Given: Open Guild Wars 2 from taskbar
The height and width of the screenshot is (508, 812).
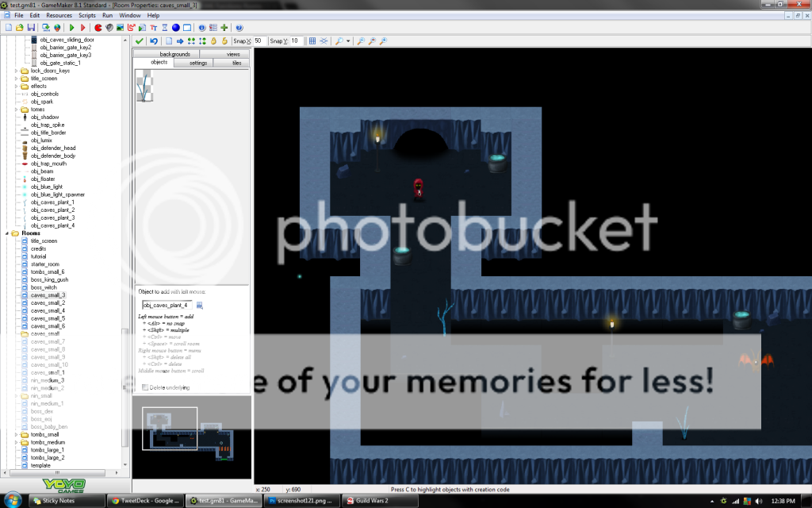Looking at the screenshot, I should [373, 501].
